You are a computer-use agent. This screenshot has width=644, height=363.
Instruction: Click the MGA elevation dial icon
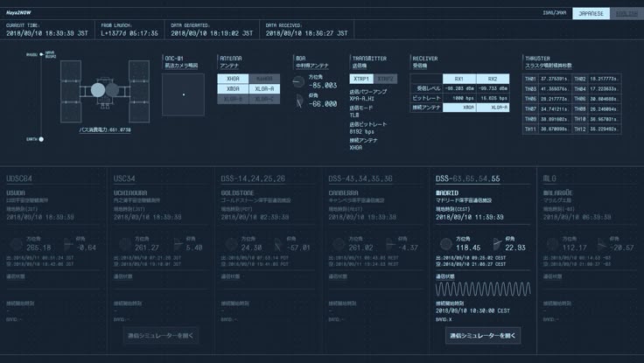point(299,101)
